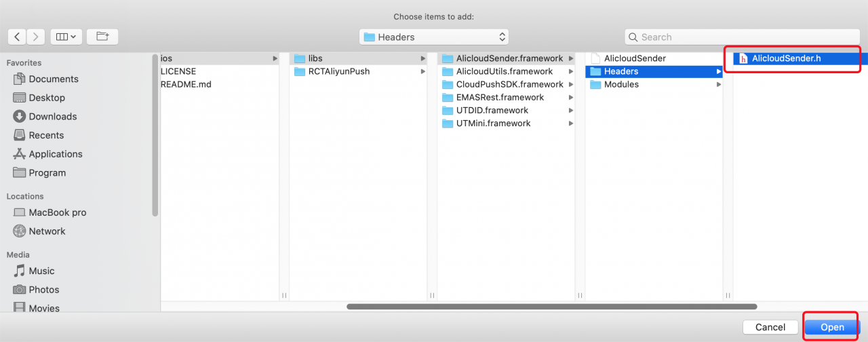The height and width of the screenshot is (342, 868).
Task: Go back with the left arrow button
Action: coord(18,37)
